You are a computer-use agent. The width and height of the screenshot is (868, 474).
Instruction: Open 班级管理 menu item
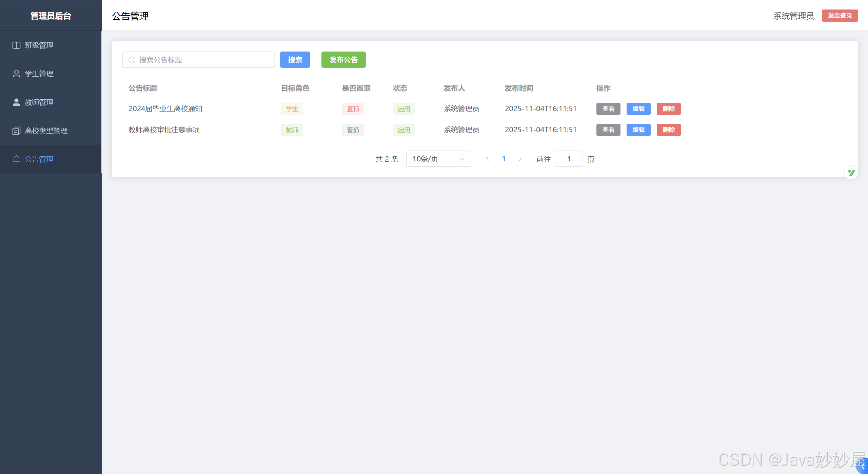pyautogui.click(x=51, y=45)
